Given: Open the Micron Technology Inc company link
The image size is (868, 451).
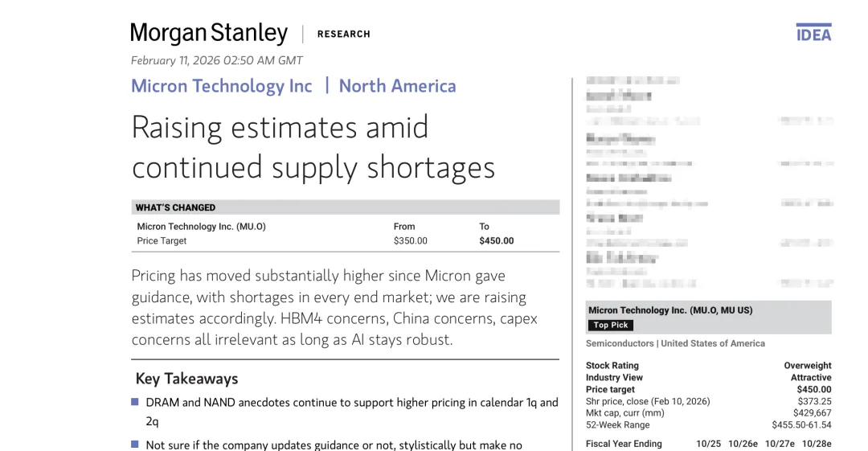Looking at the screenshot, I should [222, 86].
